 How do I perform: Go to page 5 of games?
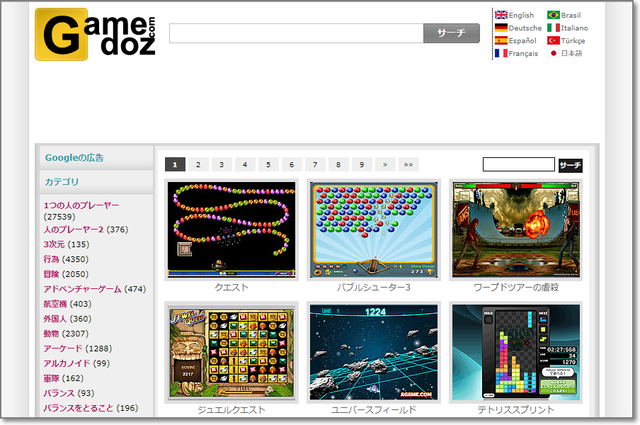click(268, 165)
